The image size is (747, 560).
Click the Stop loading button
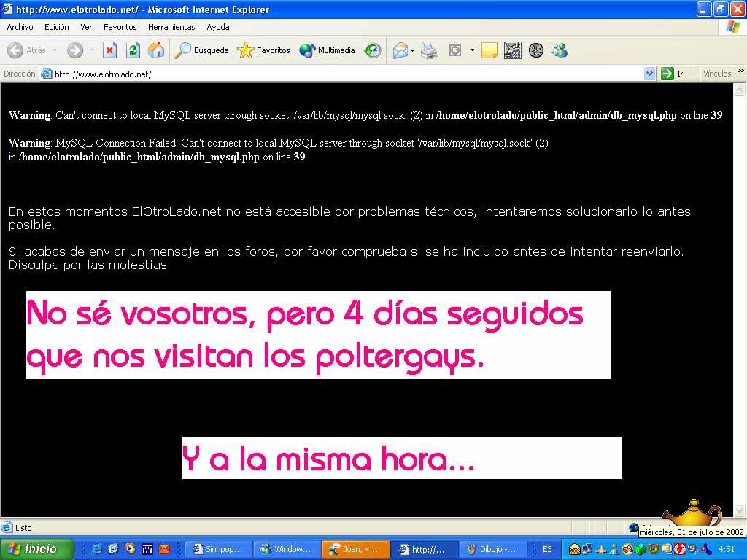pos(109,50)
